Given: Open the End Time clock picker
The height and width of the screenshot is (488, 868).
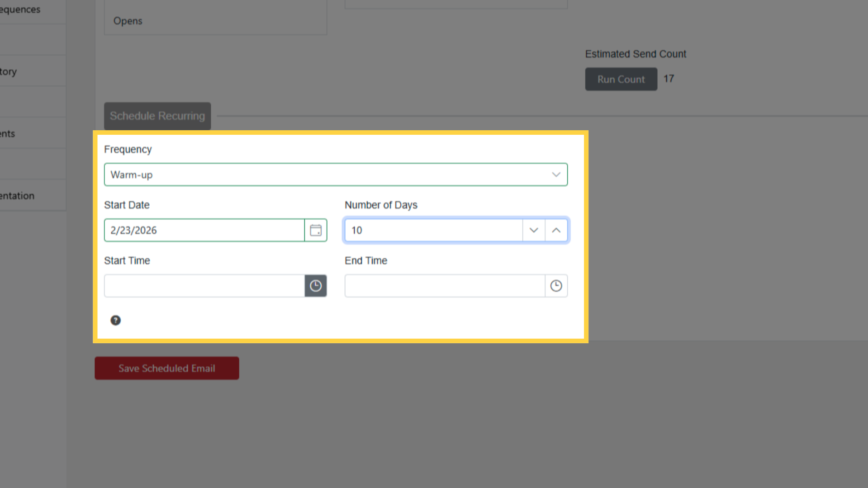Looking at the screenshot, I should [x=556, y=286].
